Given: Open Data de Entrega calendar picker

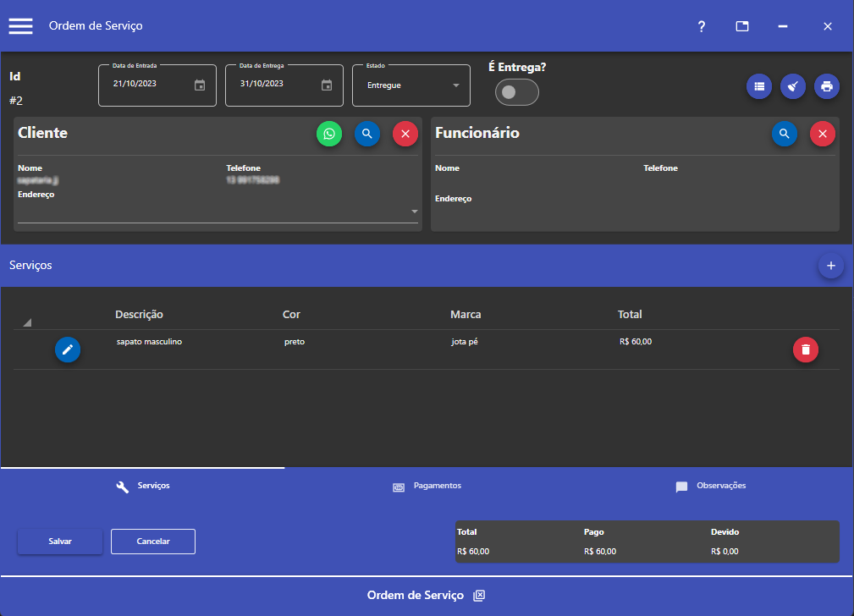Looking at the screenshot, I should tap(327, 85).
